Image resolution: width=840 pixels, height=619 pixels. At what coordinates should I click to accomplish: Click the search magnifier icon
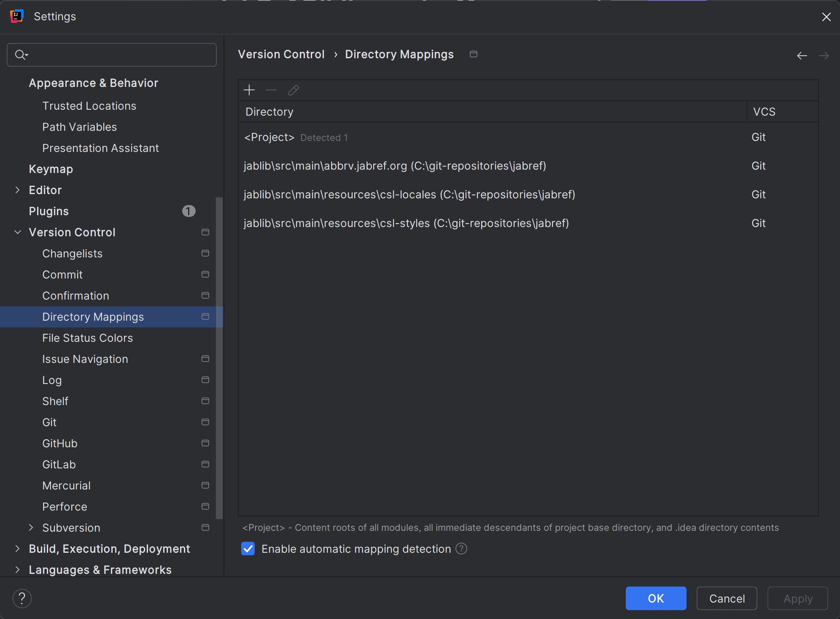[x=21, y=55]
